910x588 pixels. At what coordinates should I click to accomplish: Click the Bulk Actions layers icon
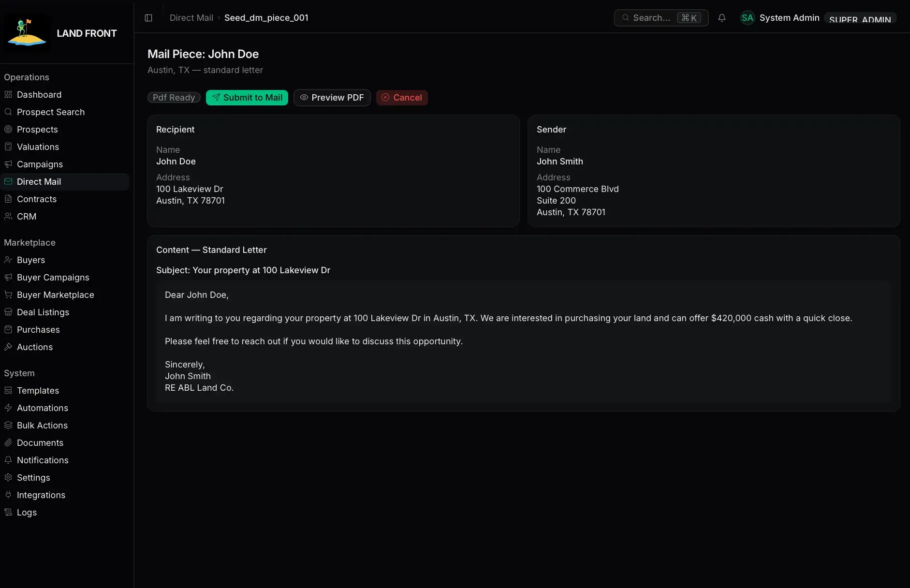pyautogui.click(x=8, y=425)
